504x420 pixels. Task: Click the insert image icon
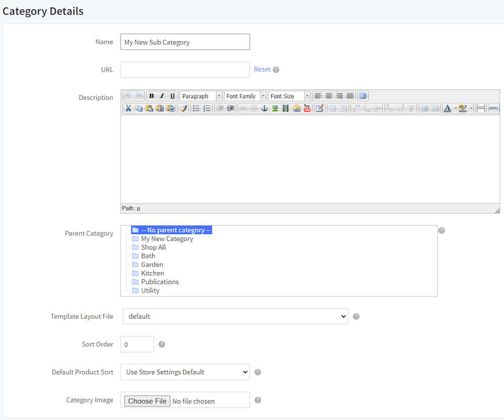tap(275, 108)
